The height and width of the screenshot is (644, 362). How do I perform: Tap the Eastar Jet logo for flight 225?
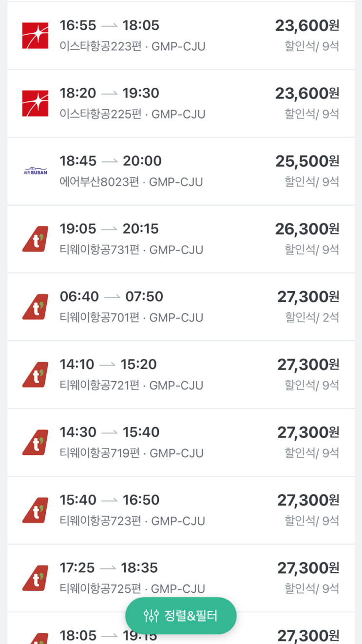[x=35, y=103]
